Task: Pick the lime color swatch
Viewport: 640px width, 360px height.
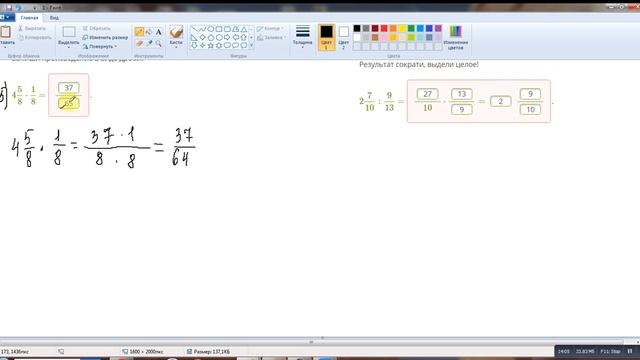Action: (411, 37)
